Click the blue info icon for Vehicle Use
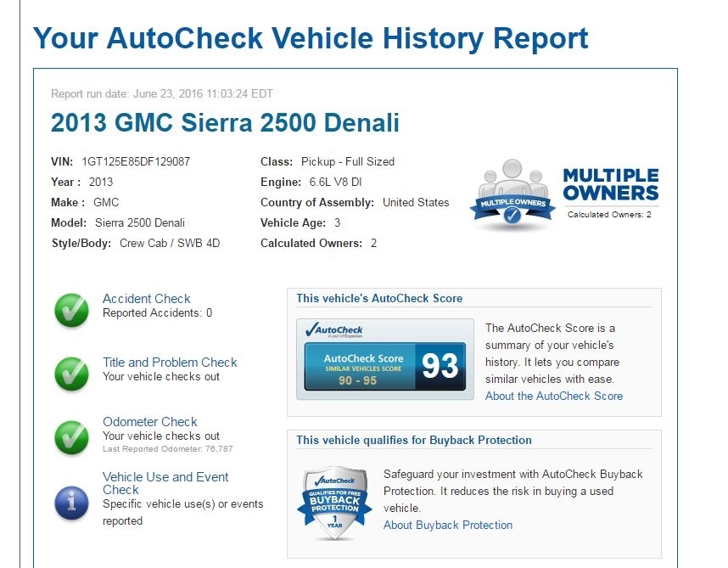The height and width of the screenshot is (568, 728). coord(71,503)
